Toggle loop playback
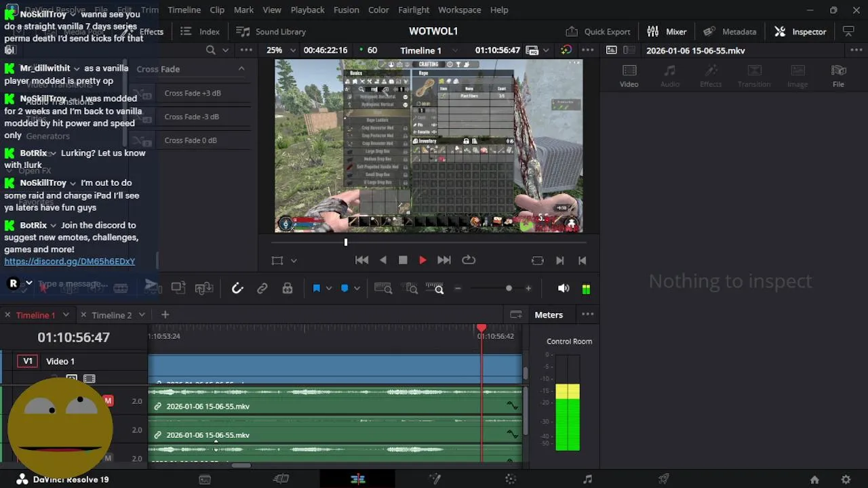 point(469,260)
